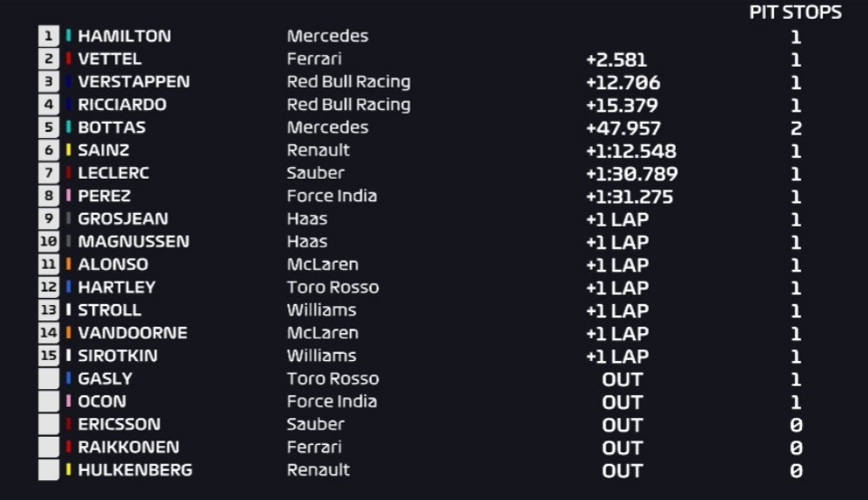
Task: Click the orange team color bar beside Alonso
Action: (69, 264)
